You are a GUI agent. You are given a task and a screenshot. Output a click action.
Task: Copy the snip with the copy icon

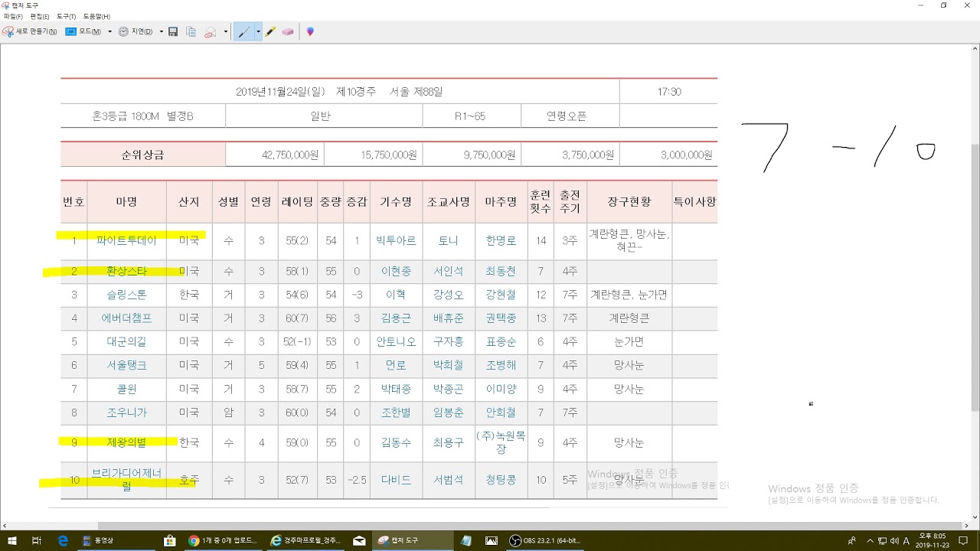coord(191,32)
